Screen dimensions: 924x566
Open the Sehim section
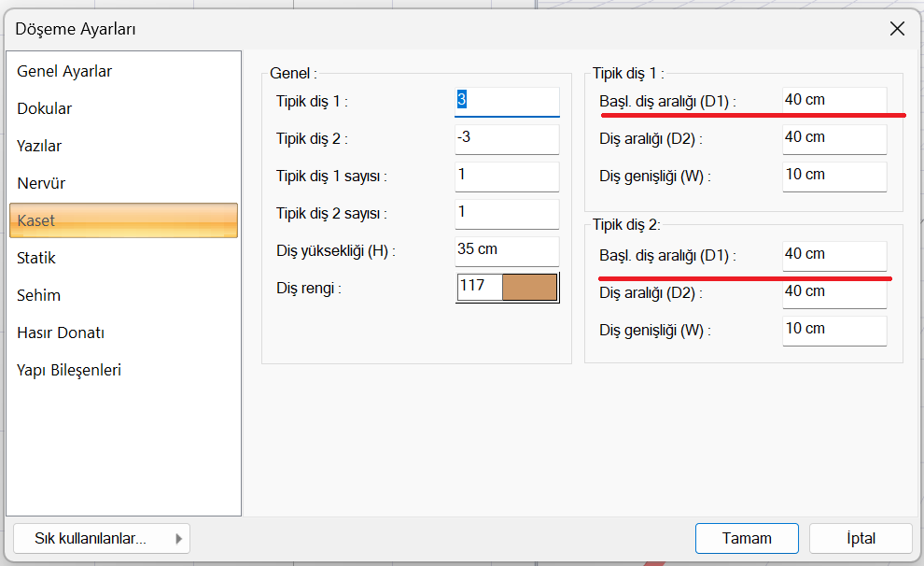(x=38, y=296)
